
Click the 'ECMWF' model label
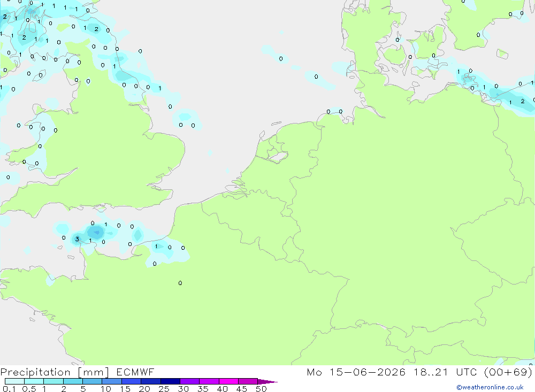(x=135, y=372)
